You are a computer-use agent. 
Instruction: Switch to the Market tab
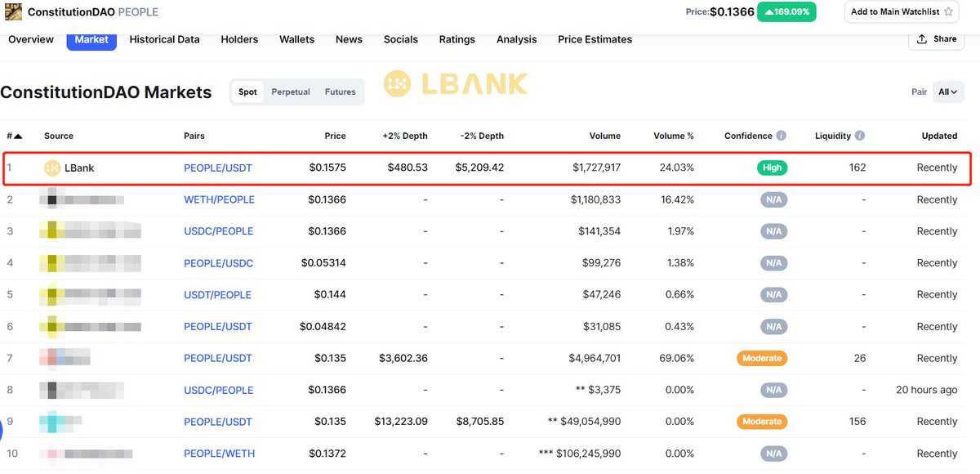(x=91, y=39)
